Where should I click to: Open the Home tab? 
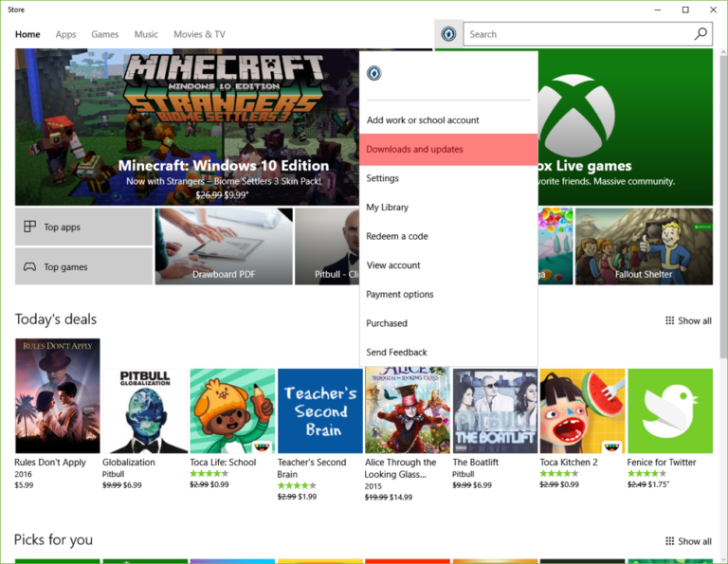pos(27,34)
